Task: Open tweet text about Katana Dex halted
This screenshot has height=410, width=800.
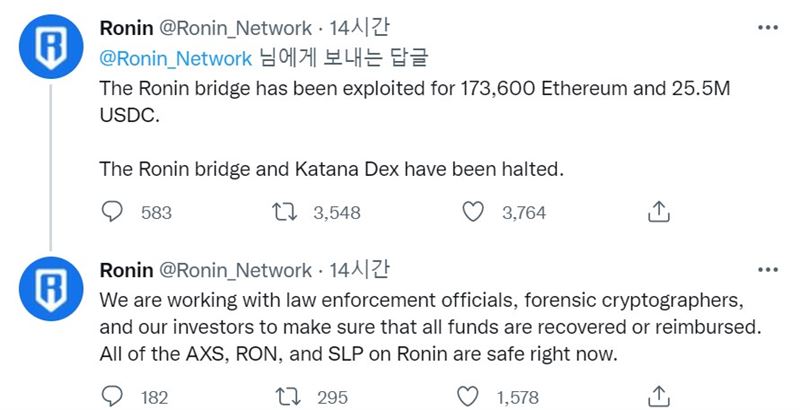Action: coord(332,169)
